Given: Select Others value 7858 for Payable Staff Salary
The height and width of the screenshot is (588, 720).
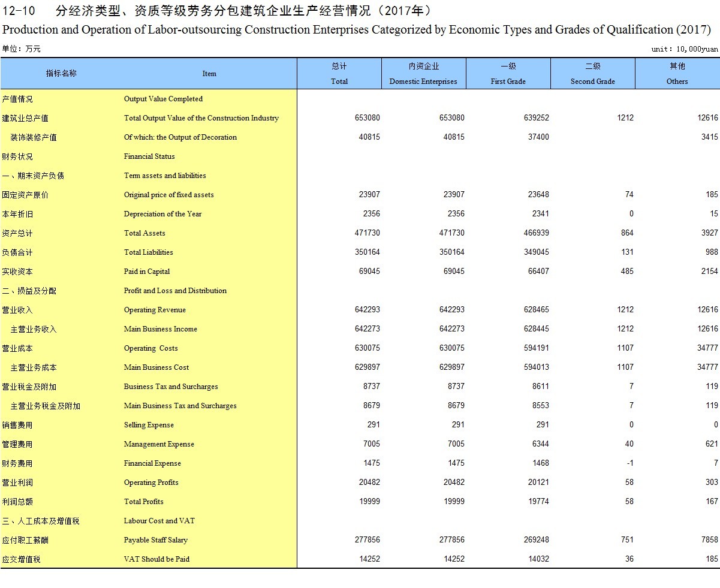Looking at the screenshot, I should coord(709,540).
